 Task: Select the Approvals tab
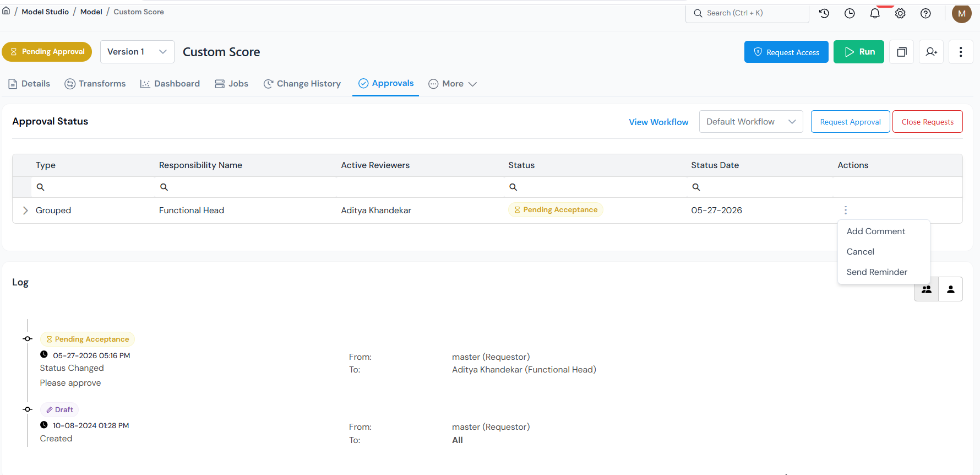tap(386, 83)
